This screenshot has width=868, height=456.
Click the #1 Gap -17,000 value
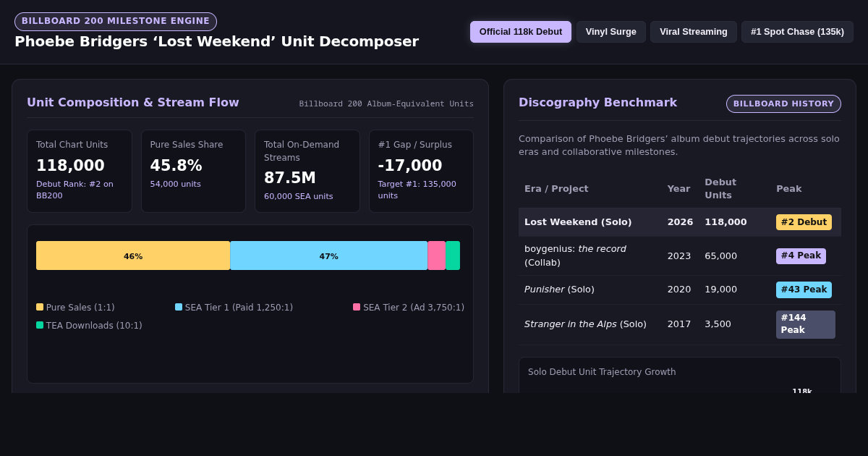coord(410,166)
